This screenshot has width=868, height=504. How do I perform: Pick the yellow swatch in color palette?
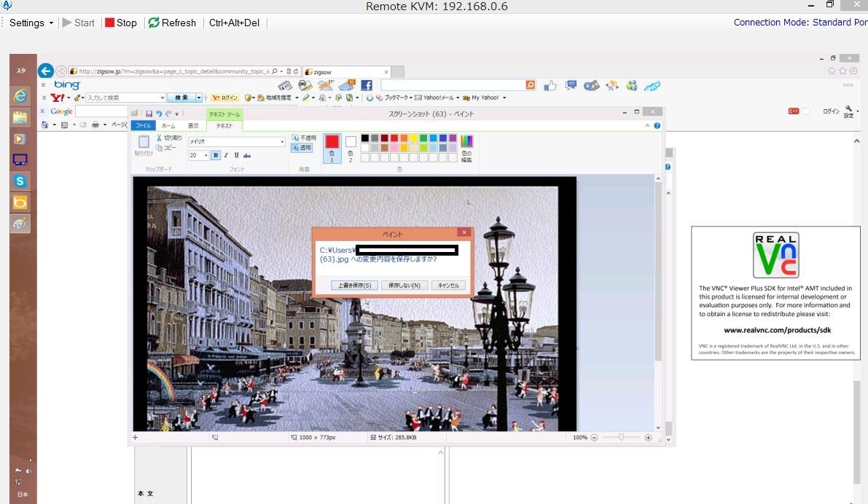pos(413,138)
